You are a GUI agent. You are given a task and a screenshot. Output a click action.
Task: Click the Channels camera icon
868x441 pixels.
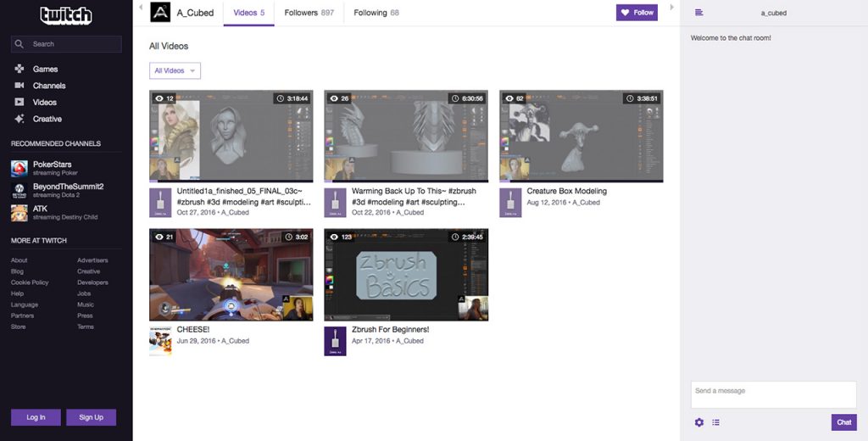(19, 86)
